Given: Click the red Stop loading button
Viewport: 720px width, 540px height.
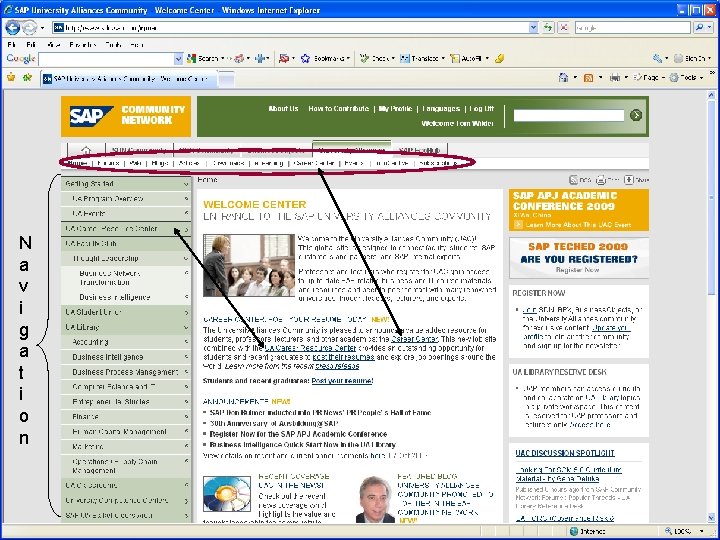Looking at the screenshot, I should (x=563, y=28).
